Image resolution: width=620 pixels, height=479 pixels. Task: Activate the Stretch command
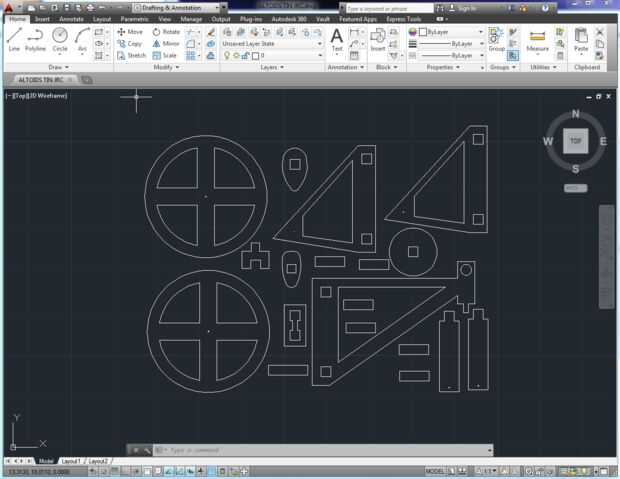coord(132,55)
